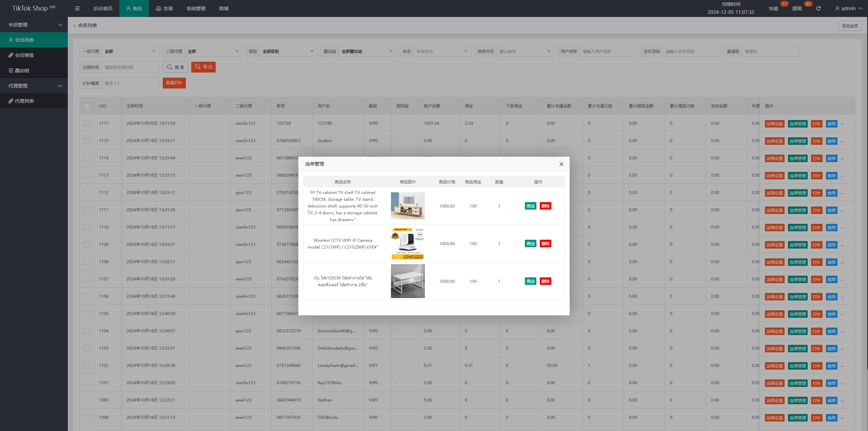The width and height of the screenshot is (868, 431).
Task: Open 叠加组 sidebar entry
Action: [x=22, y=71]
